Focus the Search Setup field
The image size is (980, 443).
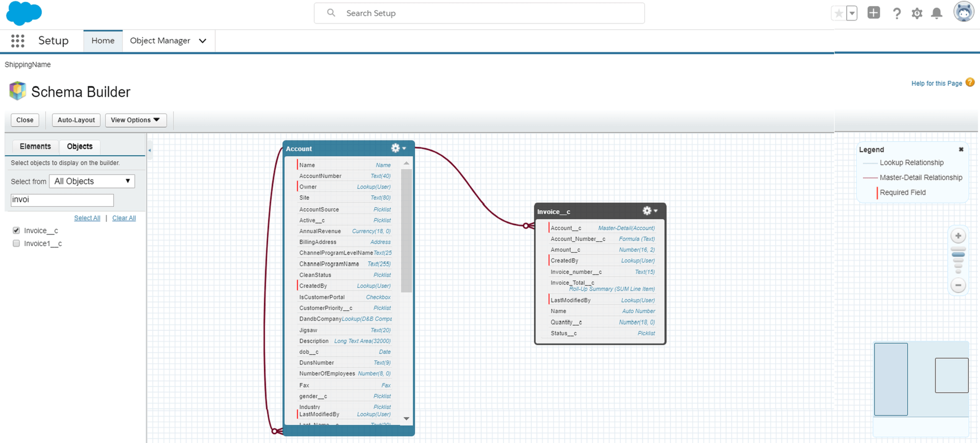[479, 13]
